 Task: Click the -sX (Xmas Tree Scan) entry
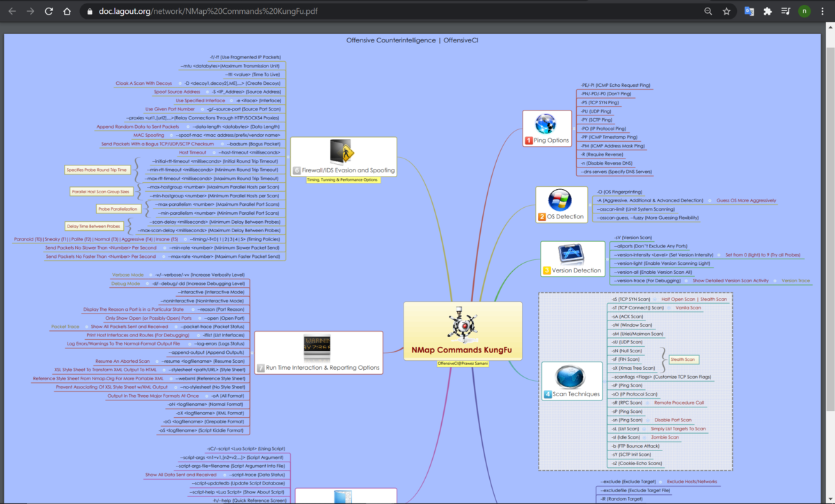click(x=633, y=368)
